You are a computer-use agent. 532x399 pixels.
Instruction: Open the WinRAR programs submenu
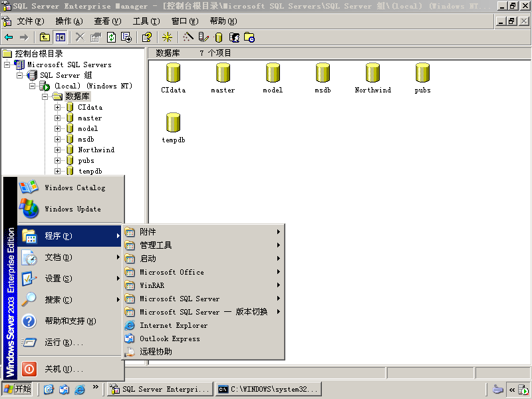(203, 285)
